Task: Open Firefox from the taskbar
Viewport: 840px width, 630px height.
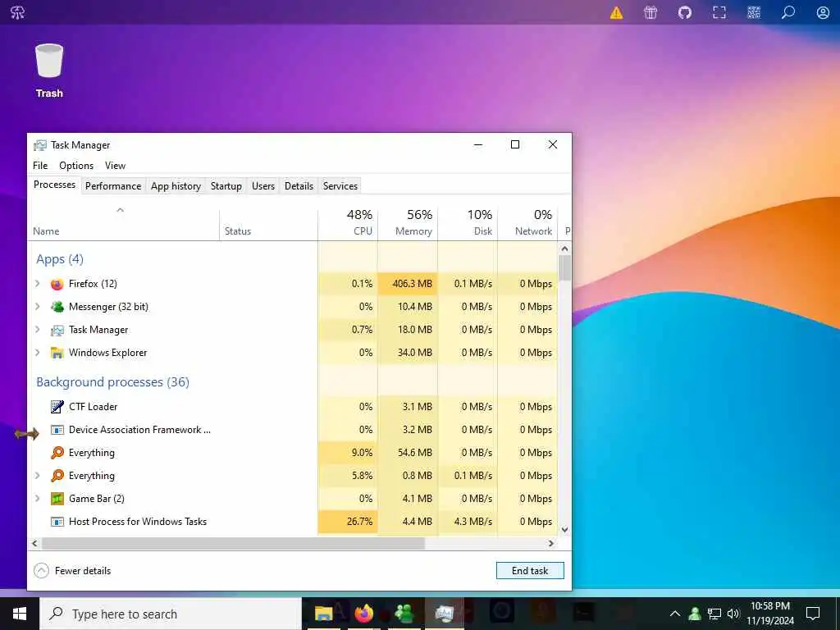Action: click(x=363, y=614)
